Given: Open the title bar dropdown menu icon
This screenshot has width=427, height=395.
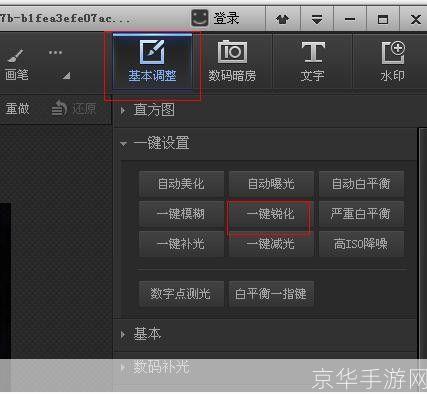Looking at the screenshot, I should click(x=317, y=19).
